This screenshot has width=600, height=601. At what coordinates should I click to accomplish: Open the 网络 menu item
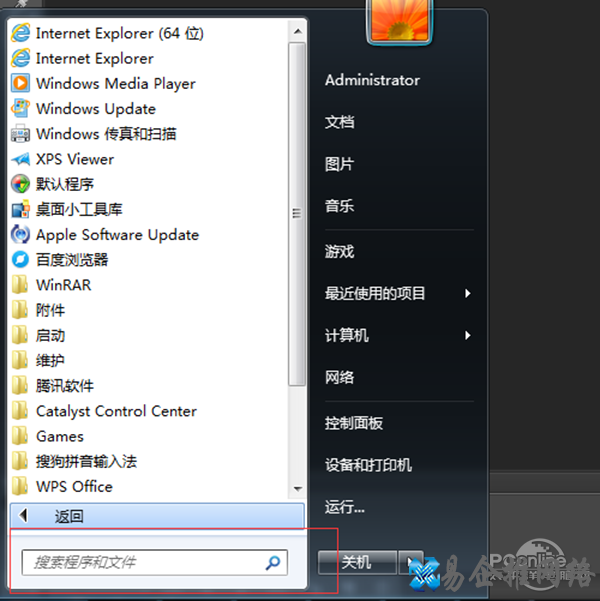click(x=339, y=378)
